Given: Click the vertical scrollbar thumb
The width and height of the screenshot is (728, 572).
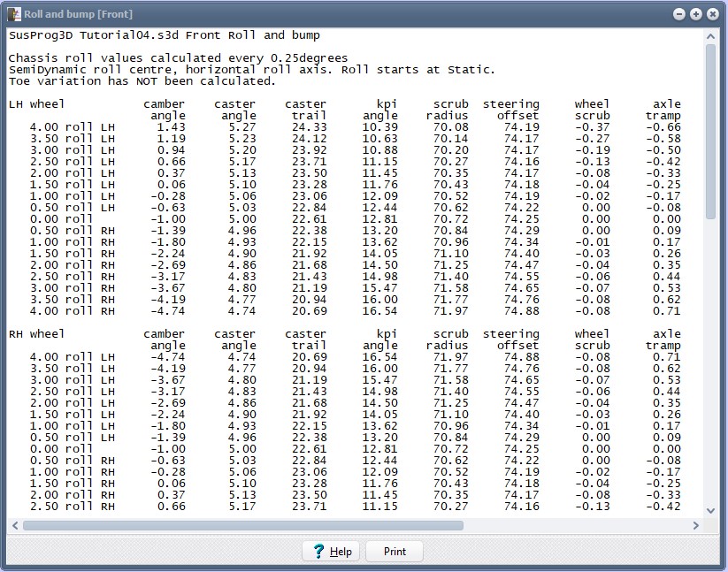Looking at the screenshot, I should 710,131.
